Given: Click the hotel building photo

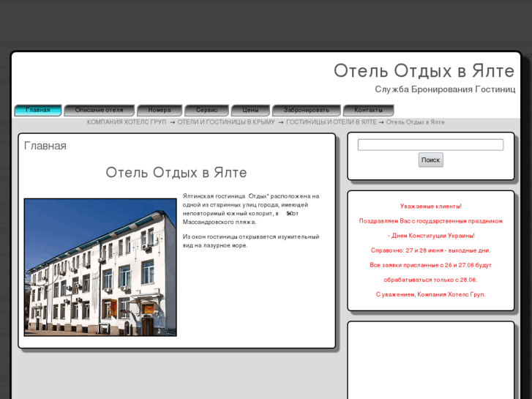Looking at the screenshot, I should tap(100, 267).
